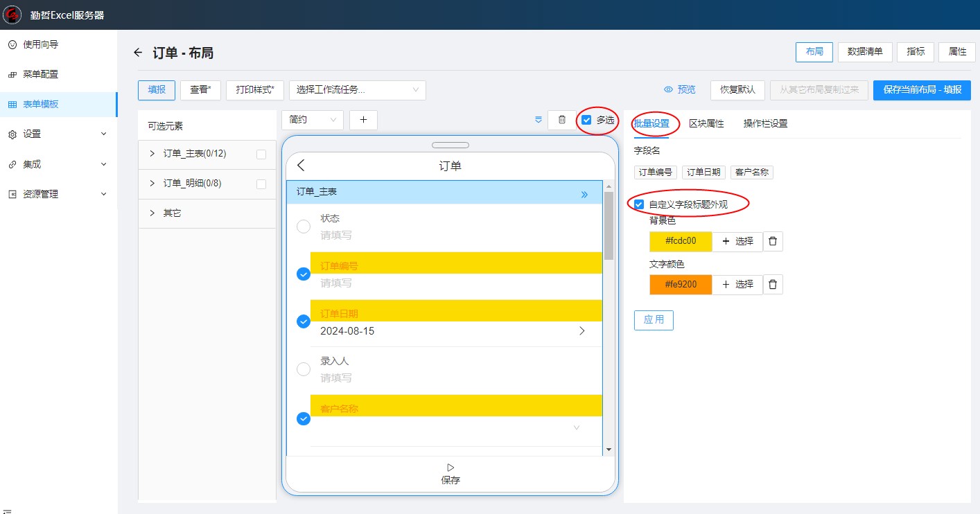Expand the 订单_明细(0/8) tree node
This screenshot has width=980, height=514.
(152, 184)
